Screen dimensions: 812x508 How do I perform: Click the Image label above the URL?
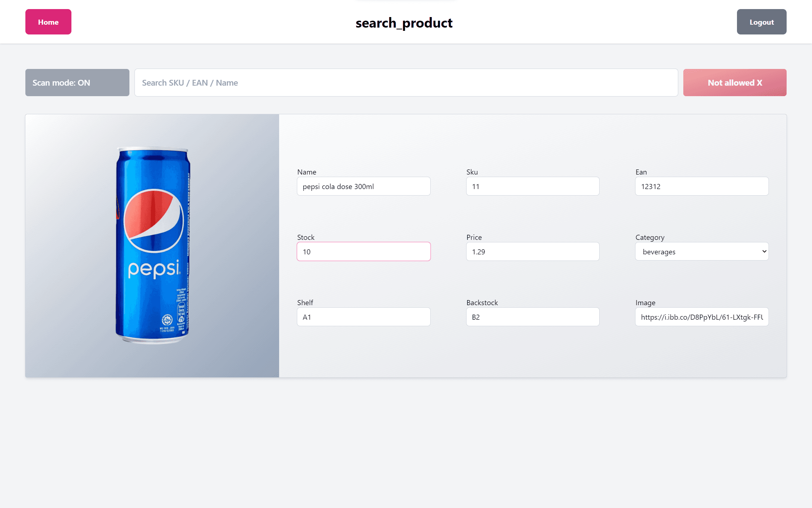pyautogui.click(x=645, y=303)
